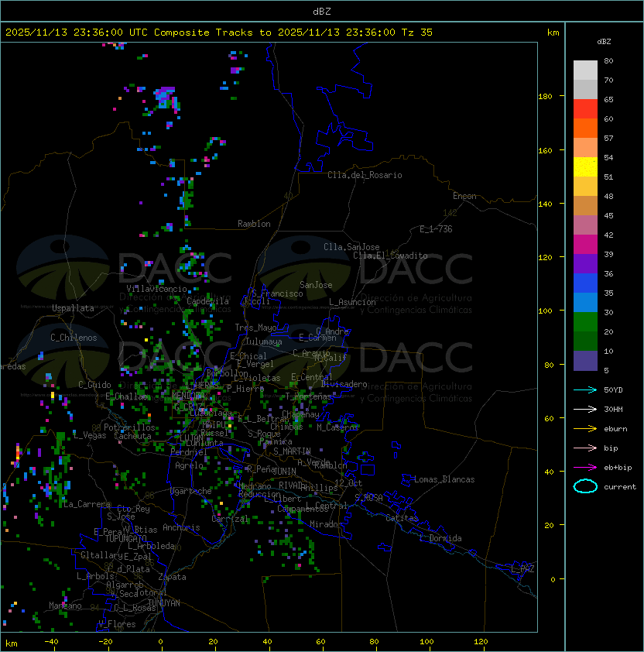
Task: Click the L_Asuncion map label
Action: (352, 302)
